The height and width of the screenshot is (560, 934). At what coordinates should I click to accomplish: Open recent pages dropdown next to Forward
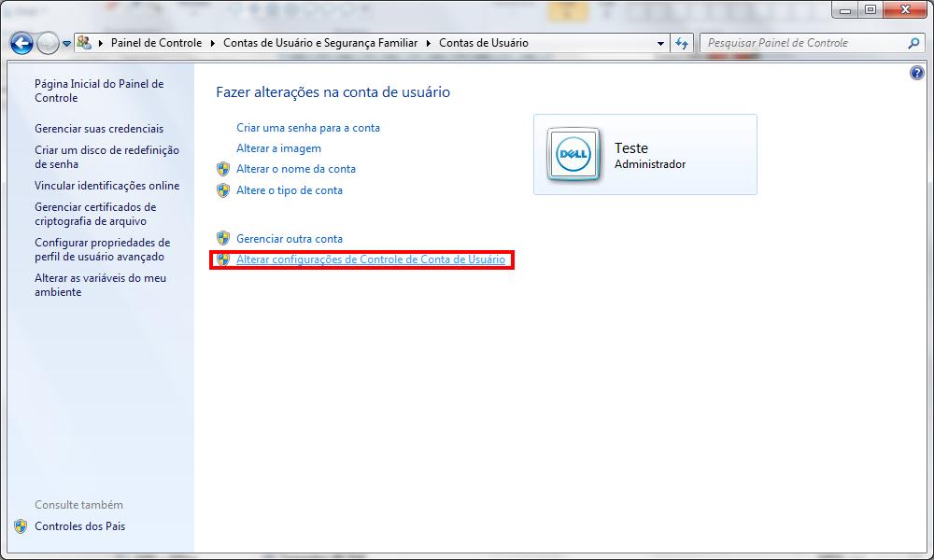coord(66,44)
